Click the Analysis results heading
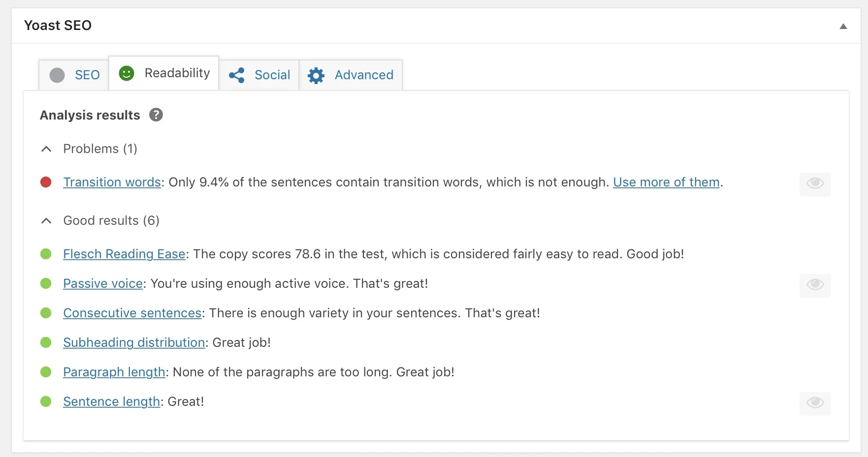The width and height of the screenshot is (868, 457). pos(90,115)
